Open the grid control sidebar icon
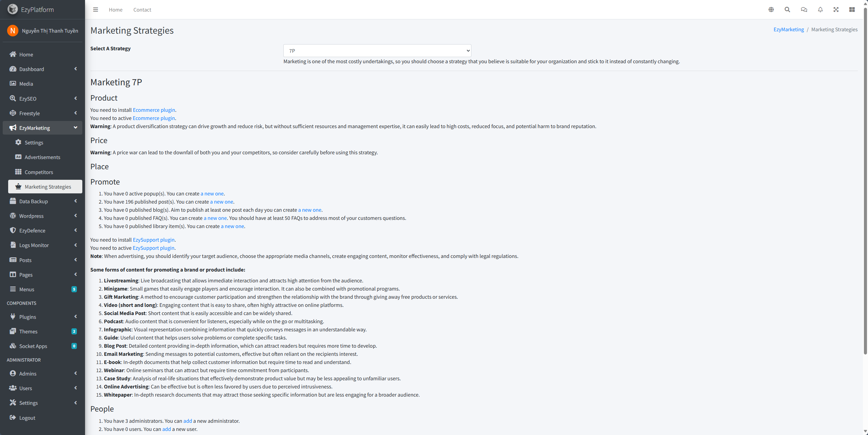 [x=852, y=10]
